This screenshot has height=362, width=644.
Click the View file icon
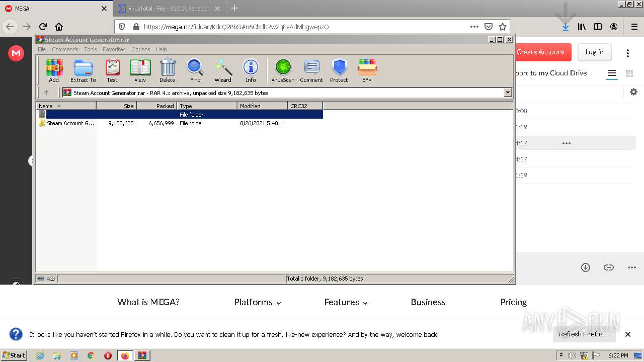[140, 70]
